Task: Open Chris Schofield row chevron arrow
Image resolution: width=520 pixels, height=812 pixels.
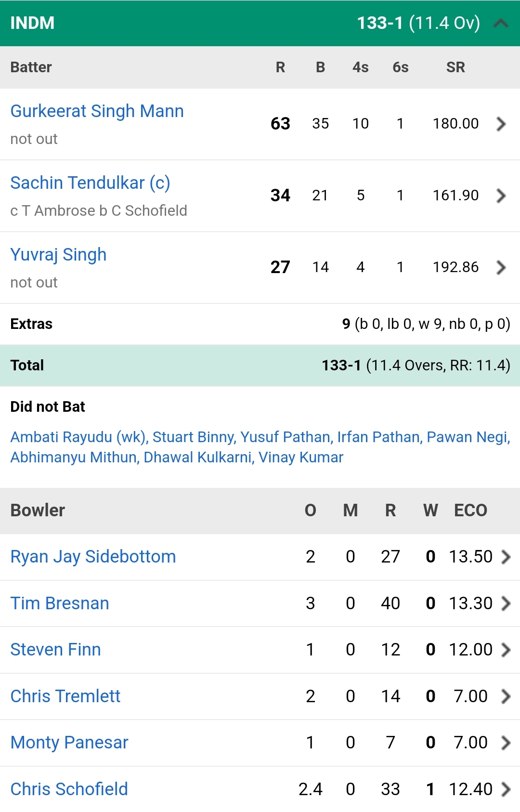Action: coord(506,789)
